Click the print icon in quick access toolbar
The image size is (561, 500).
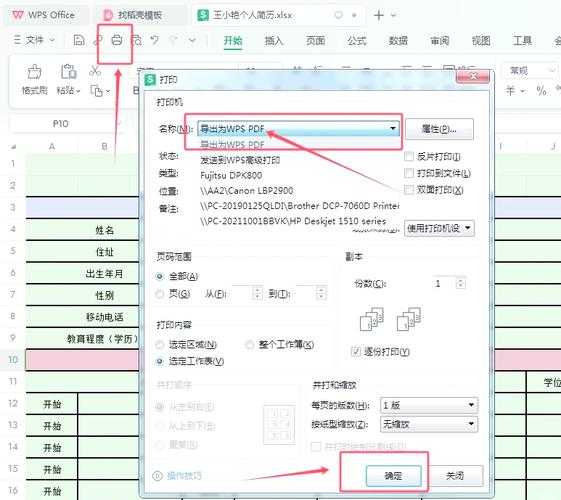pos(117,40)
